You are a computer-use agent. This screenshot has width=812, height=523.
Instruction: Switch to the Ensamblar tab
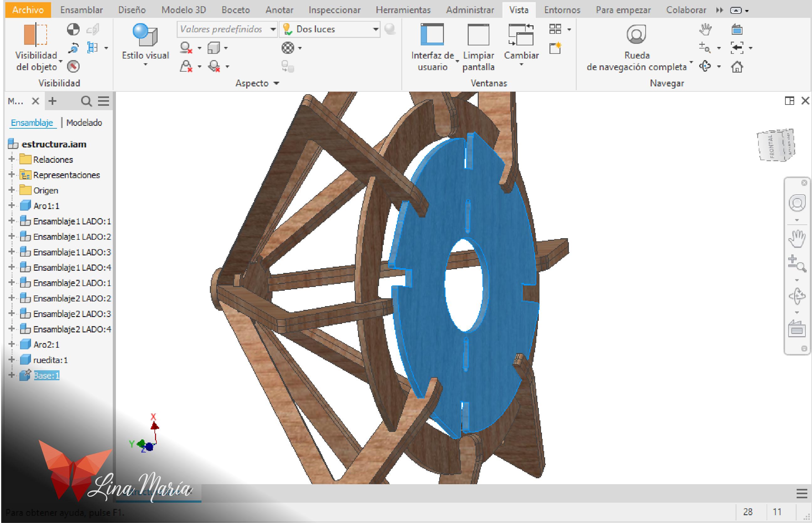click(81, 10)
